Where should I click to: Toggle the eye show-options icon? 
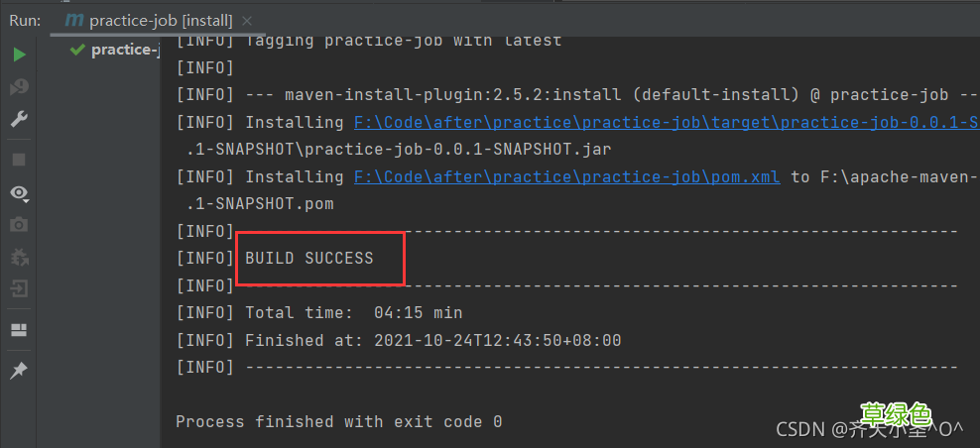tap(18, 192)
